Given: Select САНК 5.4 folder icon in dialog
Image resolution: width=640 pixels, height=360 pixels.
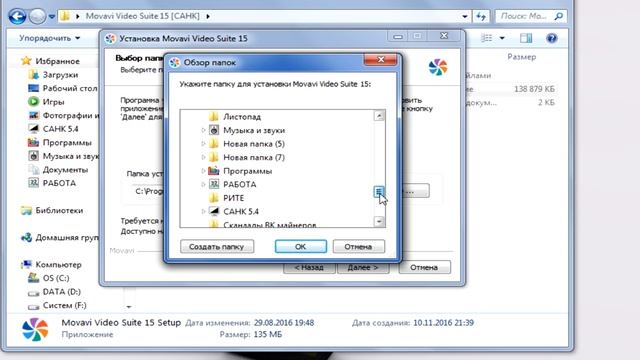Looking at the screenshot, I should (214, 211).
